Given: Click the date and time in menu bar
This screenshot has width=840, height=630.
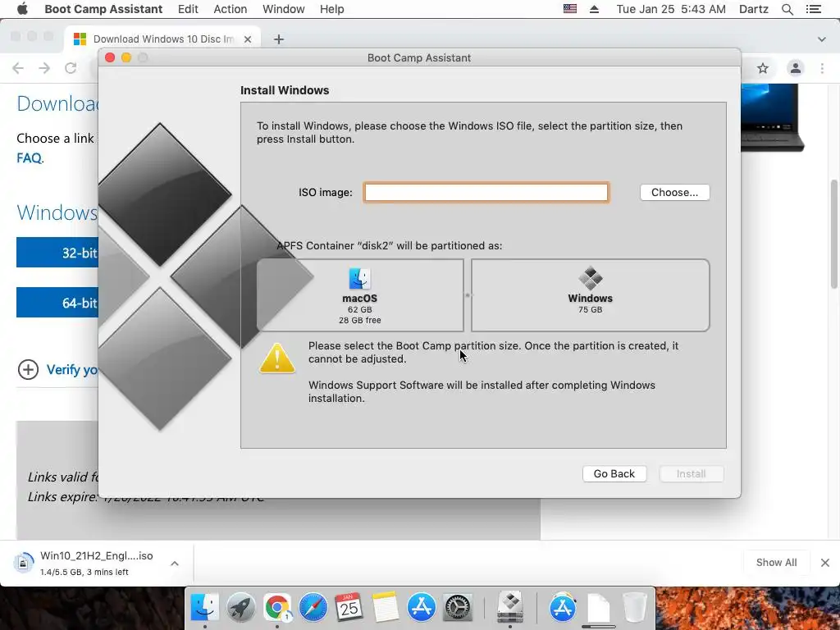Looking at the screenshot, I should pos(671,9).
